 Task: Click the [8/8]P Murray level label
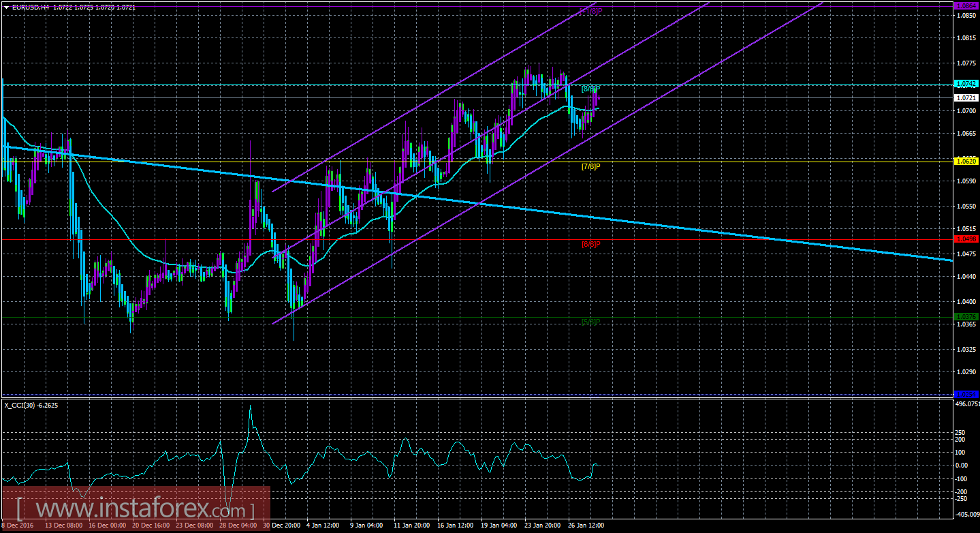[x=590, y=89]
